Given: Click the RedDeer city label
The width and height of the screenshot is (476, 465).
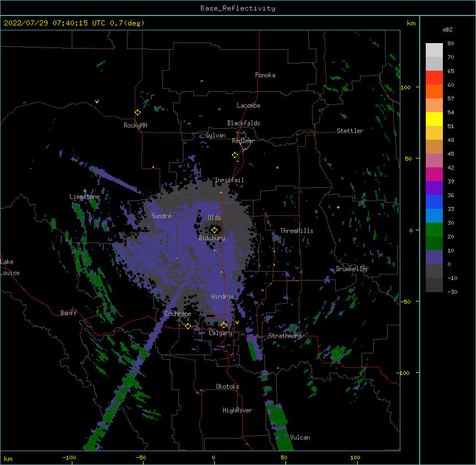Looking at the screenshot, I should [x=243, y=141].
